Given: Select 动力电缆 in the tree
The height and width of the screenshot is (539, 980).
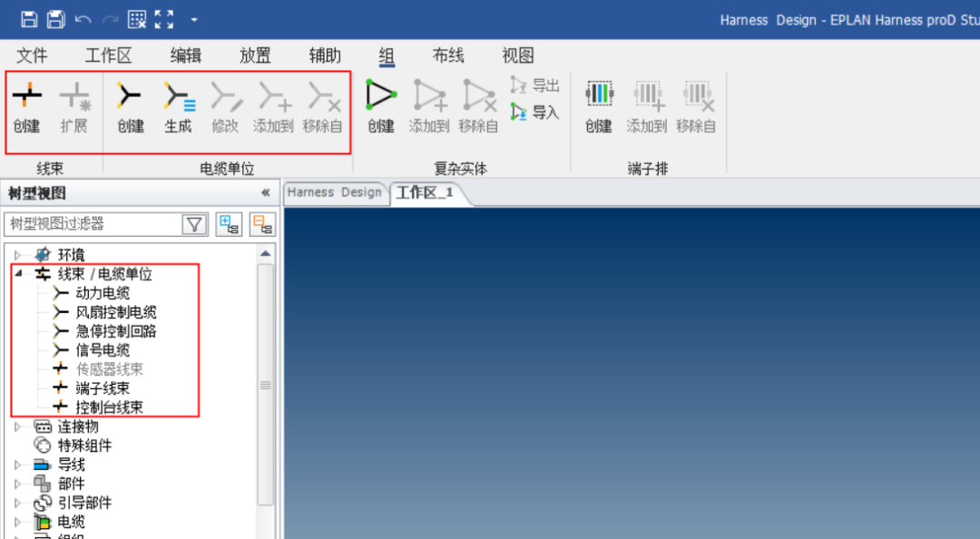Looking at the screenshot, I should pos(103,293).
